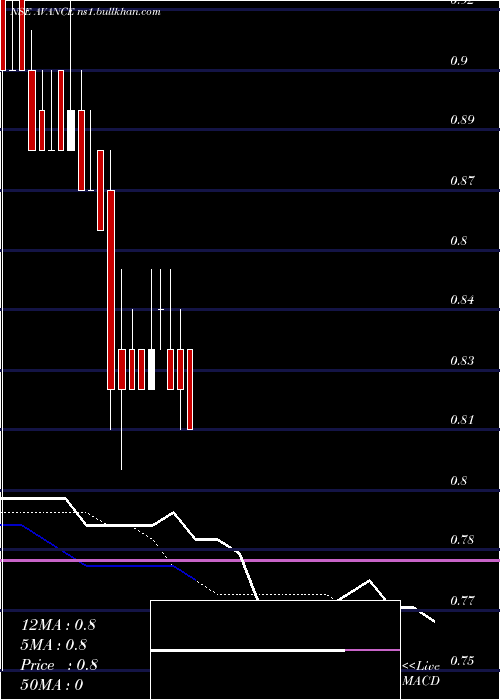500x700 pixels.
Task: Click the 0.75 price axis label
Action: point(462,660)
